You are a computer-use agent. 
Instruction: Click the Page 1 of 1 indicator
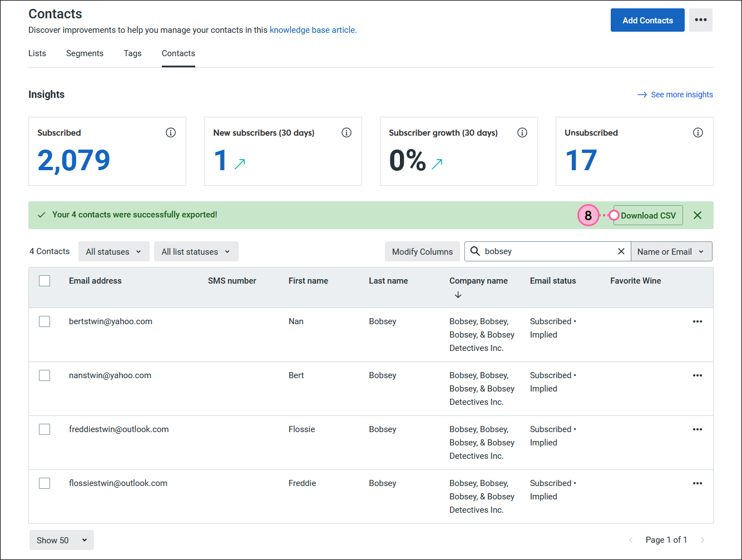666,540
